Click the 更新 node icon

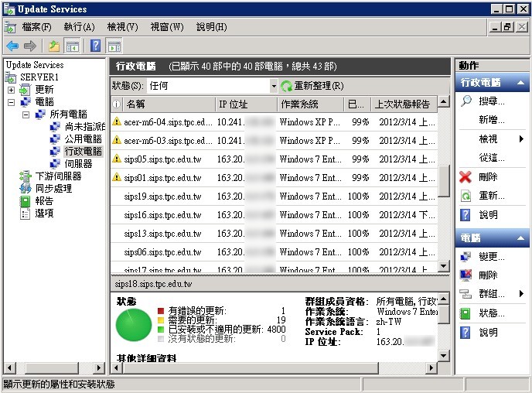25,90
